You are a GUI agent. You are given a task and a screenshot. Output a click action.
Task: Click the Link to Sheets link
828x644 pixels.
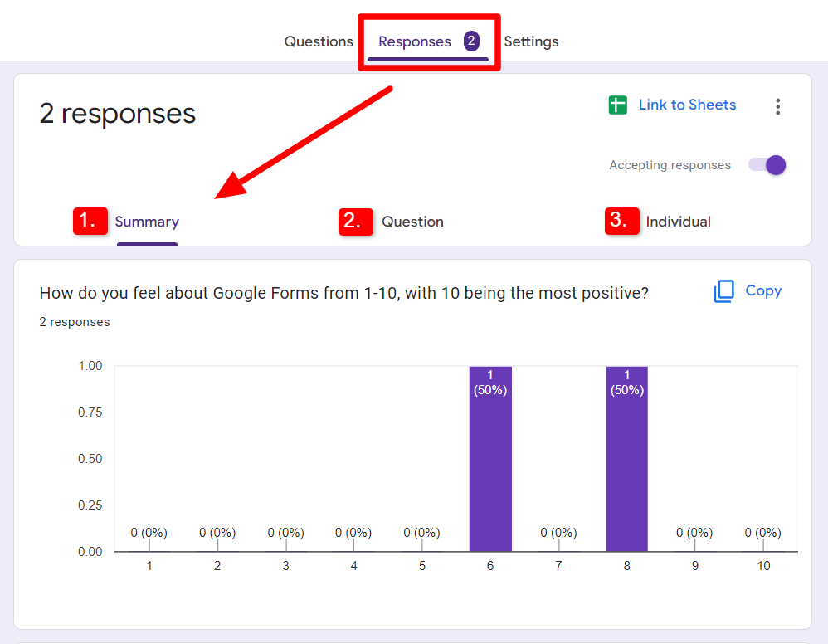[687, 105]
